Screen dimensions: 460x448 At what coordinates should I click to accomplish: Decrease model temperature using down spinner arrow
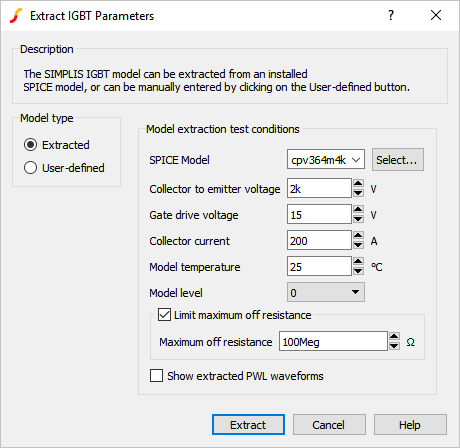pyautogui.click(x=358, y=271)
